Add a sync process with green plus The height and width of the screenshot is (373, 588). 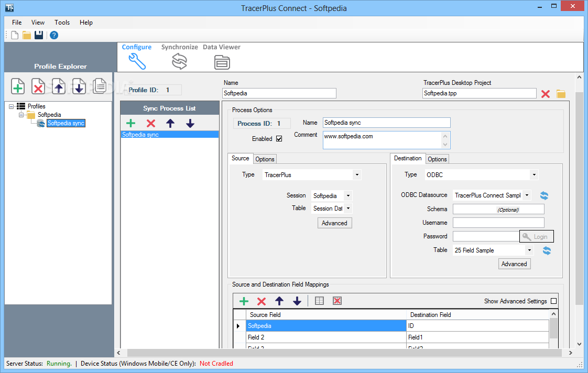click(130, 123)
